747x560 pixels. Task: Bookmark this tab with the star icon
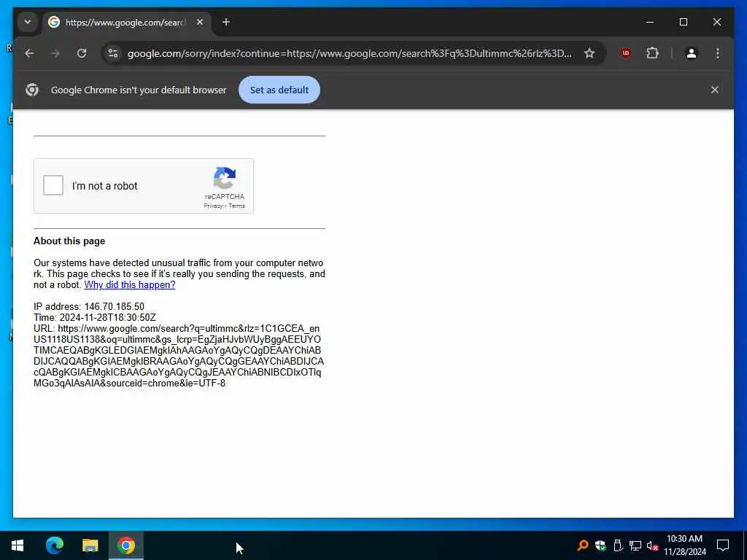click(x=589, y=53)
